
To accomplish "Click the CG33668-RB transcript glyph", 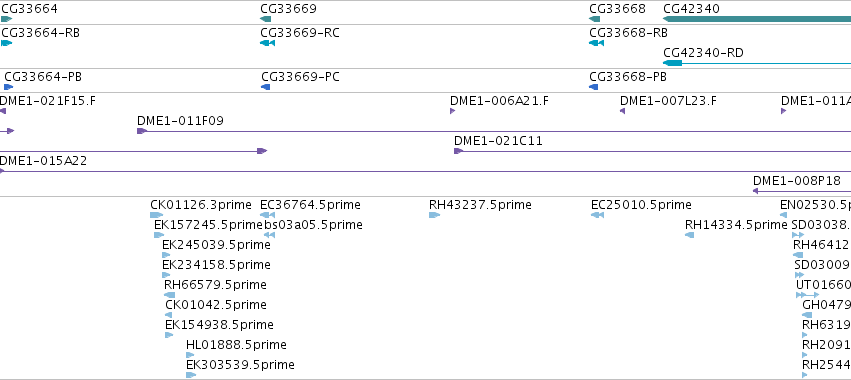I will coord(596,43).
